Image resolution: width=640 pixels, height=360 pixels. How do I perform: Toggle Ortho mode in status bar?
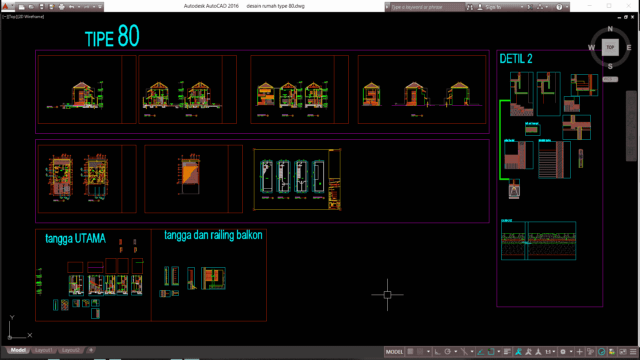pos(437,352)
